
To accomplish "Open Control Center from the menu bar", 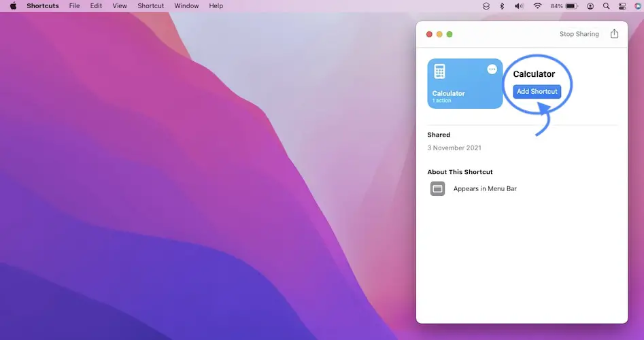I will point(622,6).
